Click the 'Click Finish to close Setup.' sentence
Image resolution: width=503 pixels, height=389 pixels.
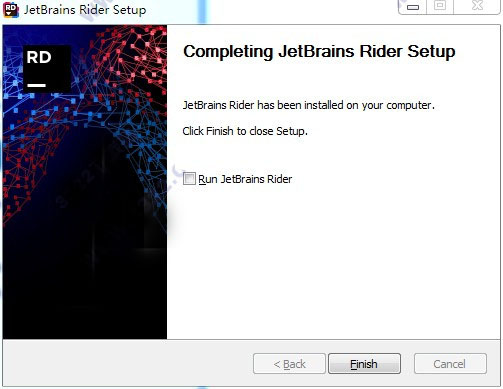pos(245,131)
